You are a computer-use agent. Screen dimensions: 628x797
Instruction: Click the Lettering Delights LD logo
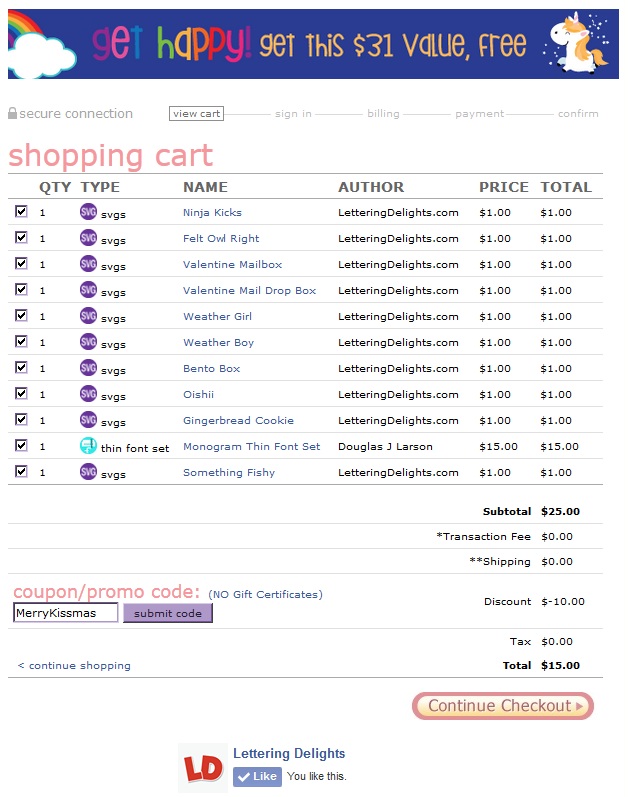point(202,768)
